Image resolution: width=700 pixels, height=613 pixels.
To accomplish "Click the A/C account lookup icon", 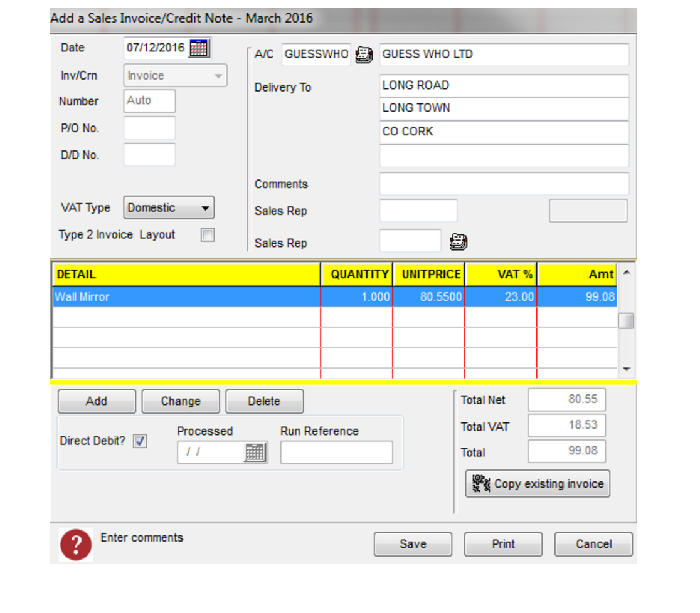I will [x=364, y=55].
